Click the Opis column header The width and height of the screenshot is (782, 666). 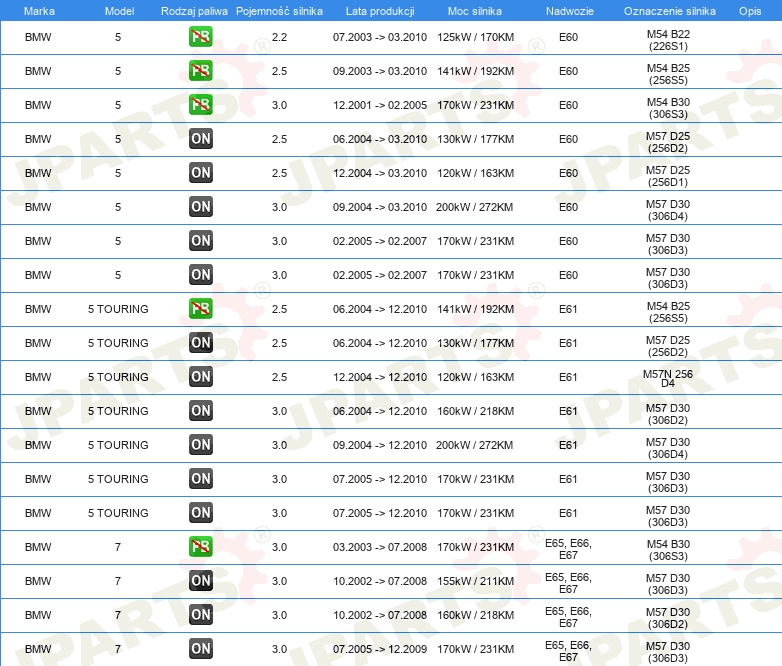750,11
